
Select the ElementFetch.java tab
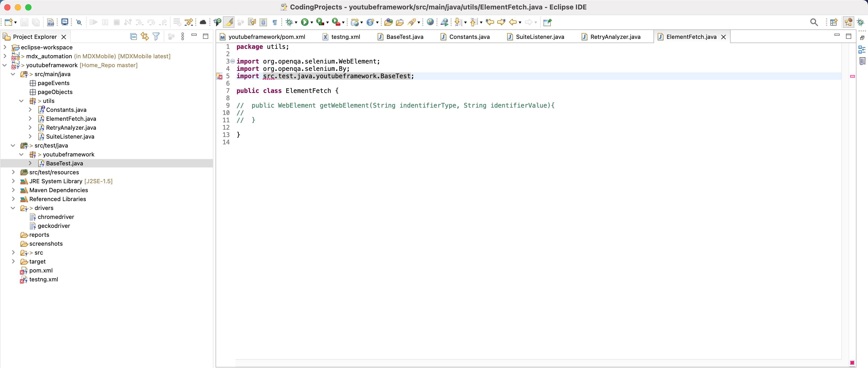(x=690, y=36)
